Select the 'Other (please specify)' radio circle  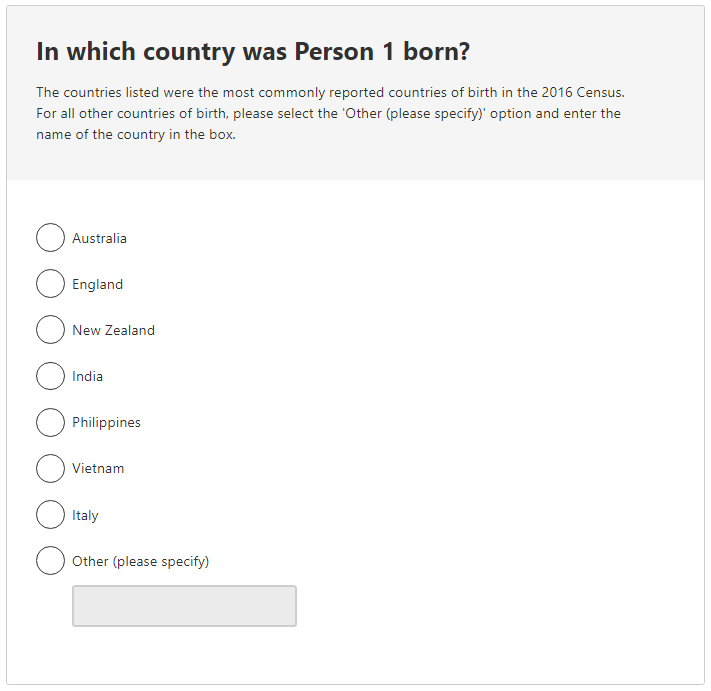(50, 561)
